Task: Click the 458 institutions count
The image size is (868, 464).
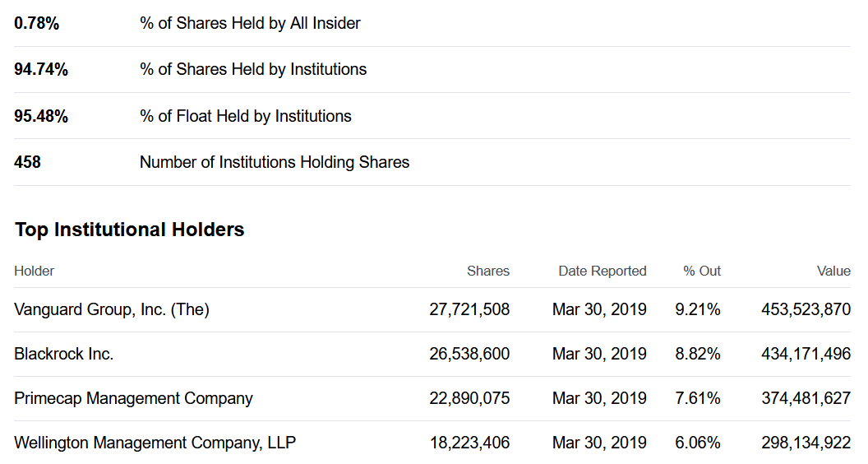Action: [x=27, y=162]
